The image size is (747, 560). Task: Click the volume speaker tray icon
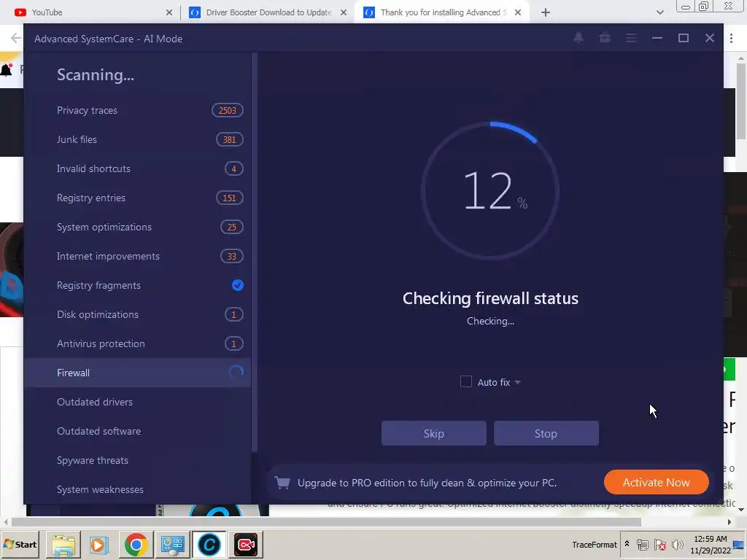tap(677, 544)
